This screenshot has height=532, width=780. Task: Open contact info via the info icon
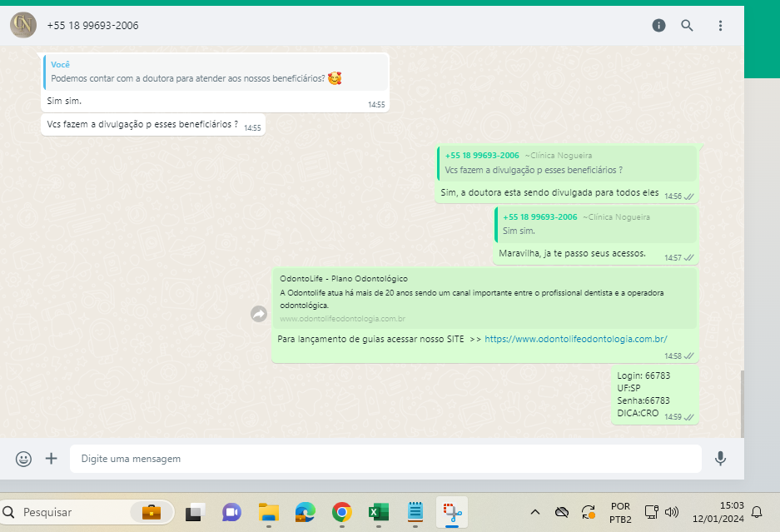(658, 26)
